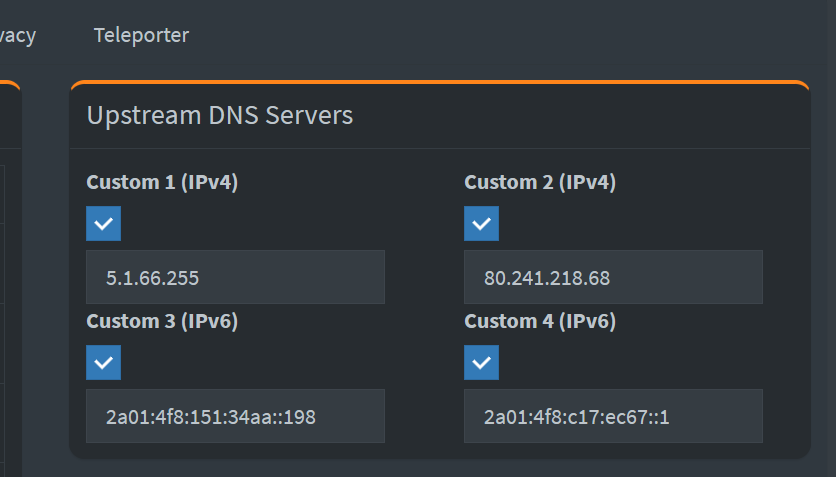Click the orange top border of DNS card
The image size is (836, 477).
click(x=440, y=82)
